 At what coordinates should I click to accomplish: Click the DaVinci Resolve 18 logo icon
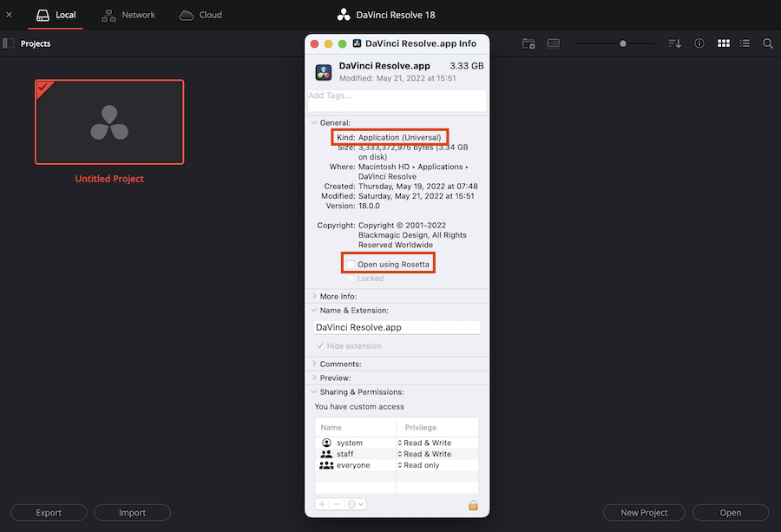[x=344, y=15]
